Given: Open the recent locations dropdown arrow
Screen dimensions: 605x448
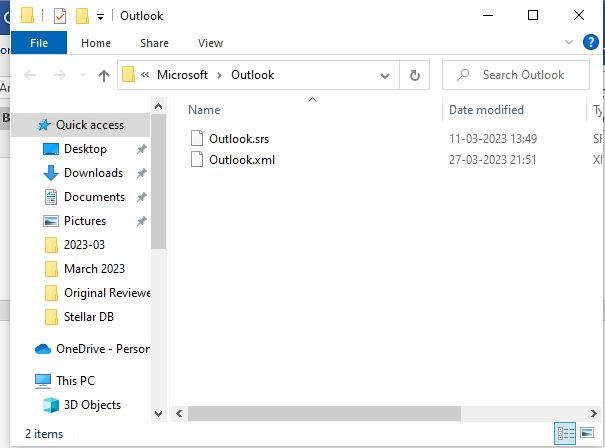Looking at the screenshot, I should pos(83,74).
